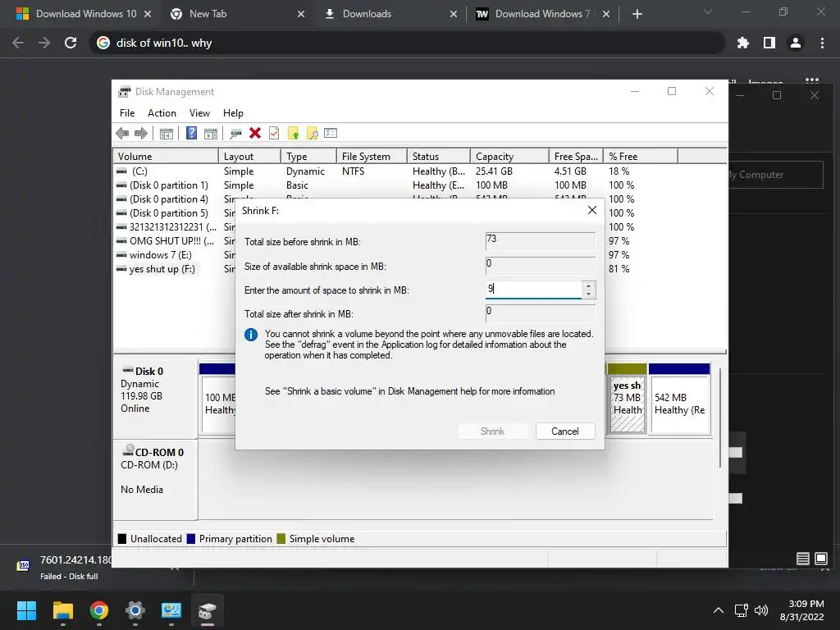Open a new Chrome tab with plus

click(637, 14)
